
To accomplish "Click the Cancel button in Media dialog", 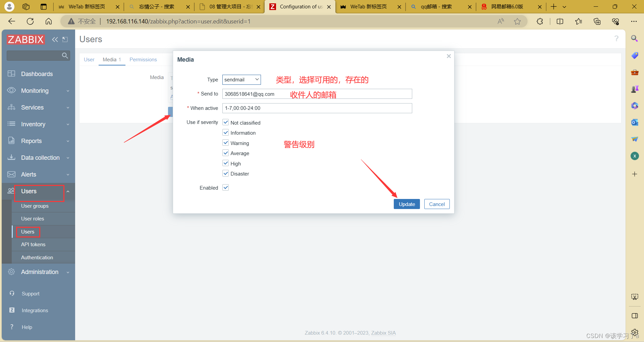I will coord(437,204).
